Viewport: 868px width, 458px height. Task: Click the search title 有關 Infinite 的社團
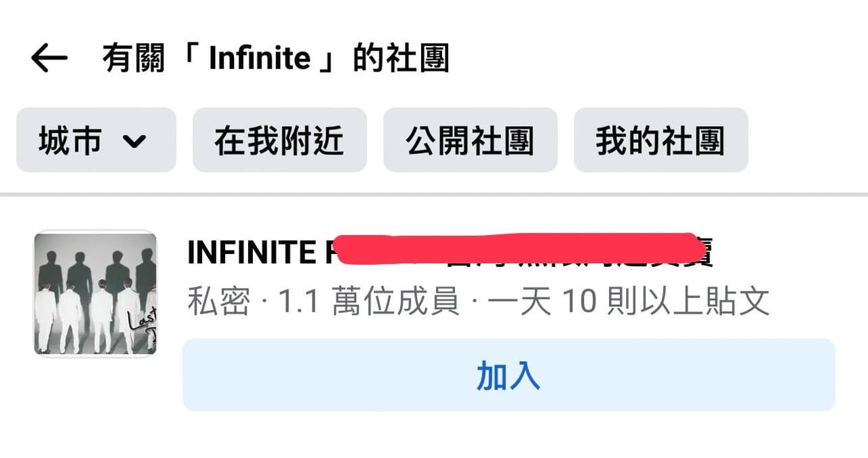[277, 58]
